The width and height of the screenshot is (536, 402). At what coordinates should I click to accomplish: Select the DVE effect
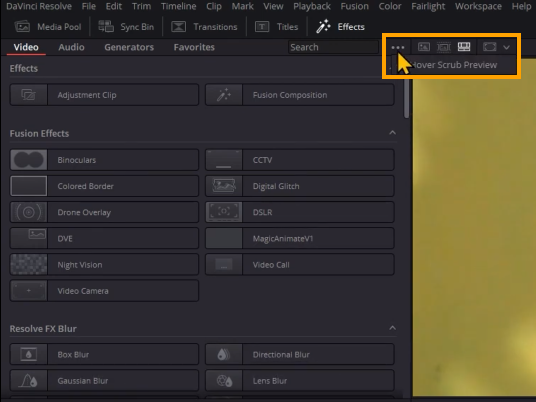104,238
